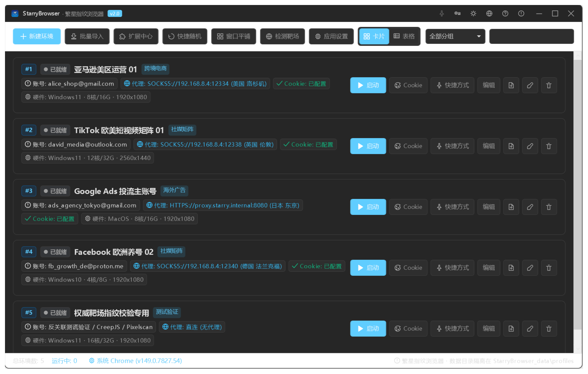The height and width of the screenshot is (374, 588).
Task: Toggle theme with the sun icon
Action: coord(473,13)
